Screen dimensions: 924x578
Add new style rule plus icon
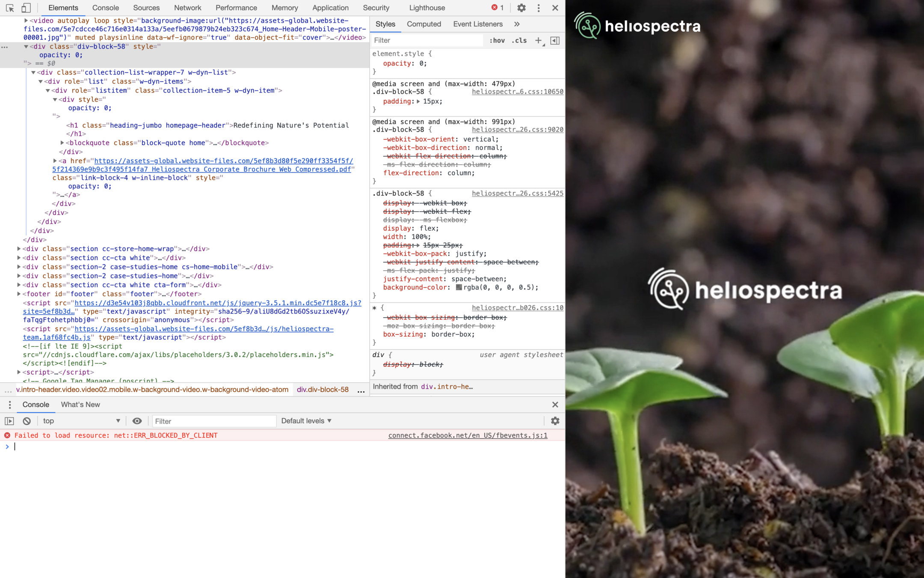pos(538,40)
